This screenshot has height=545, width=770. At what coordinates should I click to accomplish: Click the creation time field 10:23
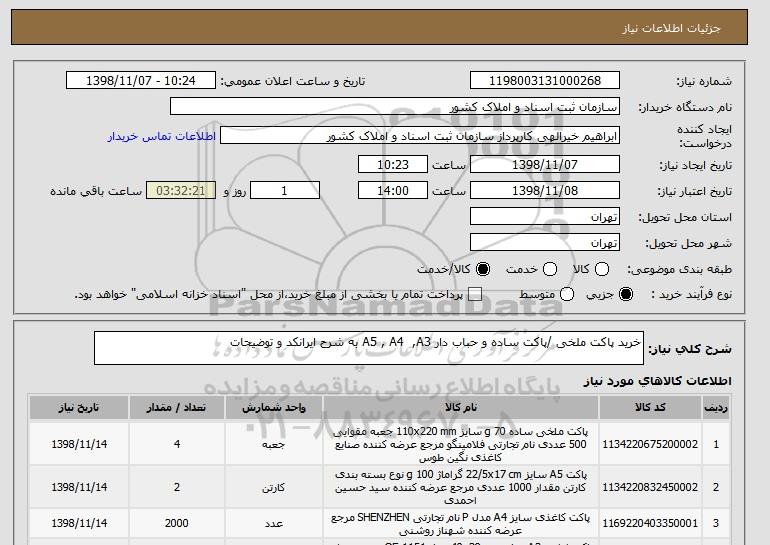[393, 164]
